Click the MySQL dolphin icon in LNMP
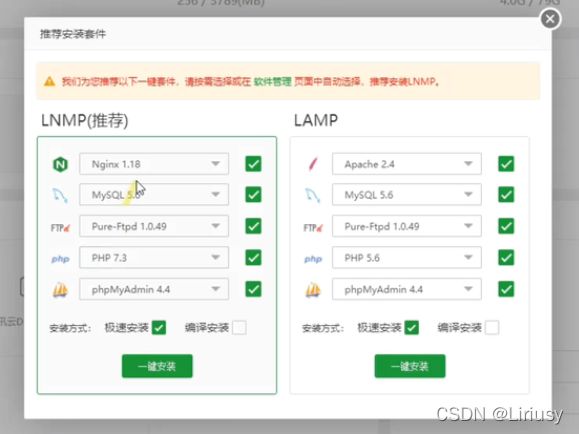579x434 pixels. [60, 195]
